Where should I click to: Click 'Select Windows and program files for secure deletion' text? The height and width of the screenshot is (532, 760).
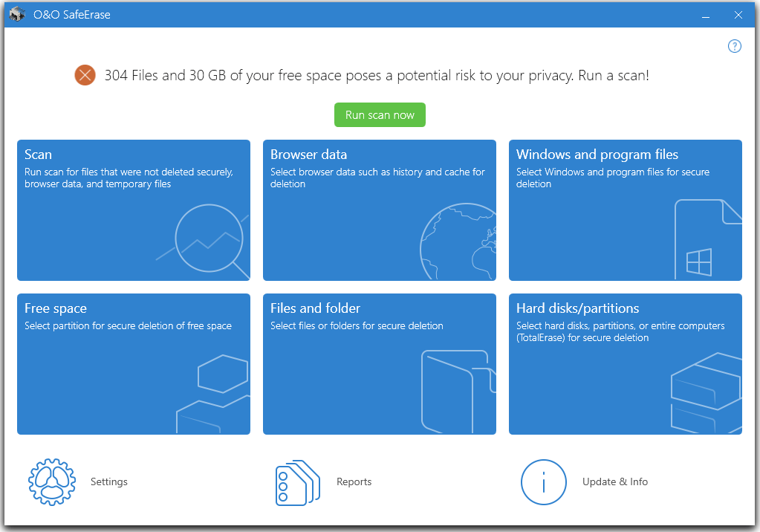(x=613, y=178)
